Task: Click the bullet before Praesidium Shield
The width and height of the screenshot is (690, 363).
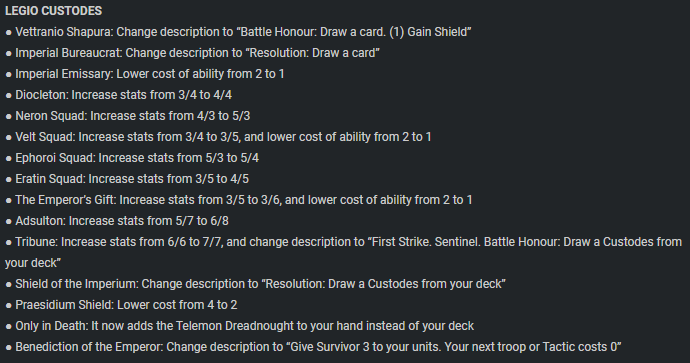Action: pos(8,306)
